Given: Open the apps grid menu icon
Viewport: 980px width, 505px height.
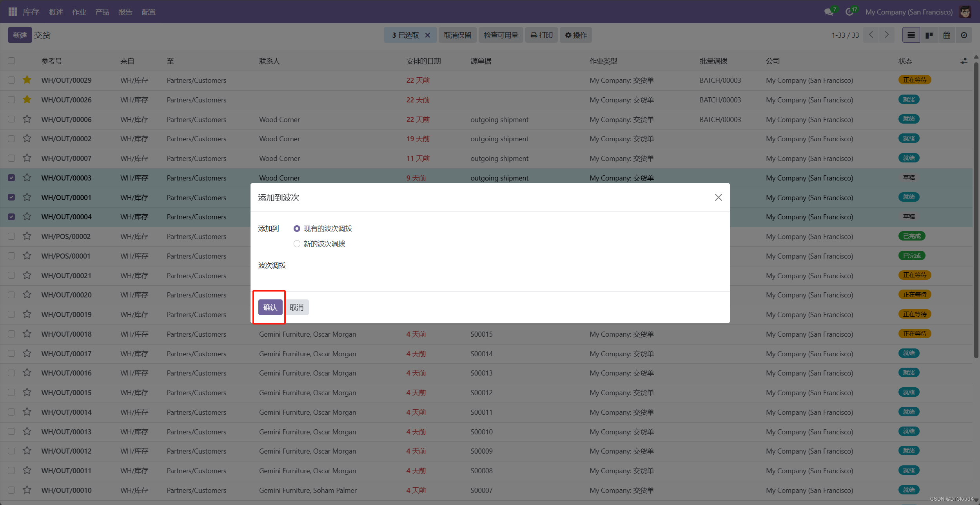Looking at the screenshot, I should point(13,12).
